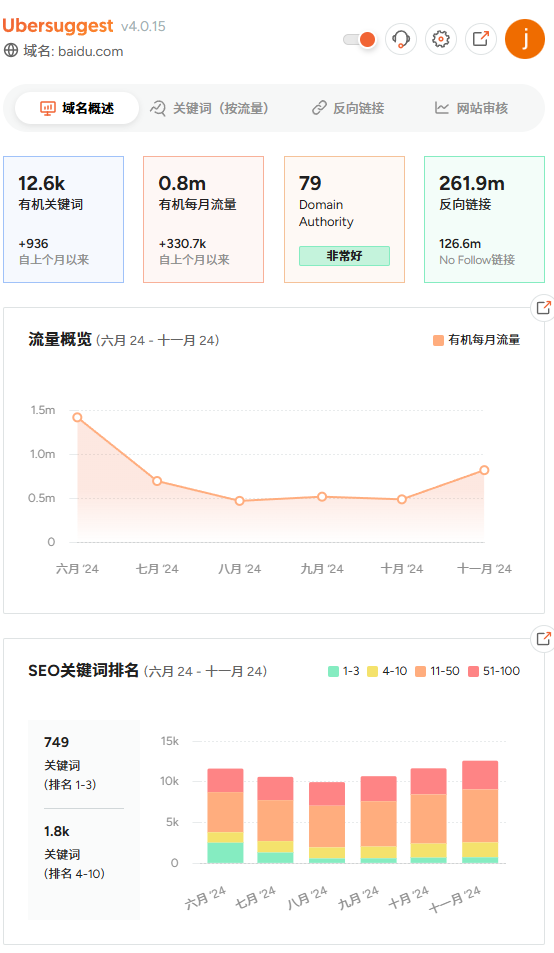Click the 126.6m No Follow链接 text
554x953 pixels.
[477, 252]
